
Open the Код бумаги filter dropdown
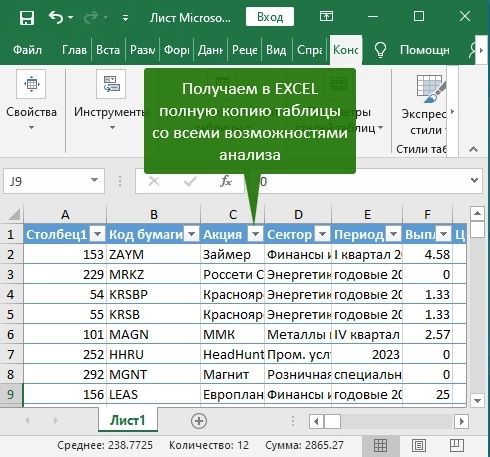pos(192,234)
